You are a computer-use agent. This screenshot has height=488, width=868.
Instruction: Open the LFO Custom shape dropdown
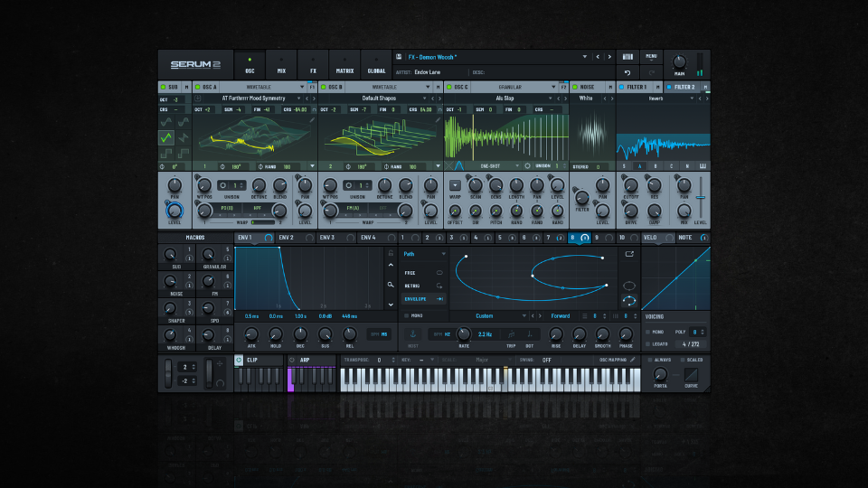point(489,316)
